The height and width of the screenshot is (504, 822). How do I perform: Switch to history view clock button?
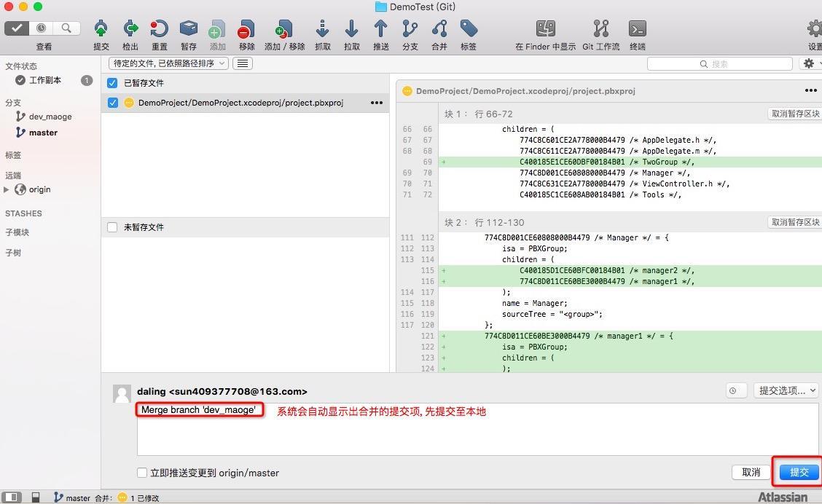(42, 28)
